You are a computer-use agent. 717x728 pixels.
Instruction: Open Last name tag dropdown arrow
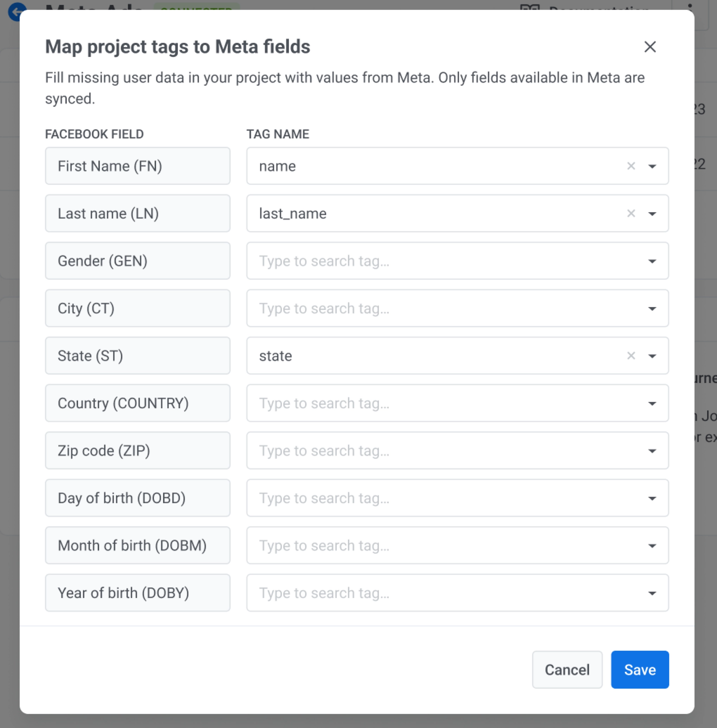pyautogui.click(x=652, y=214)
